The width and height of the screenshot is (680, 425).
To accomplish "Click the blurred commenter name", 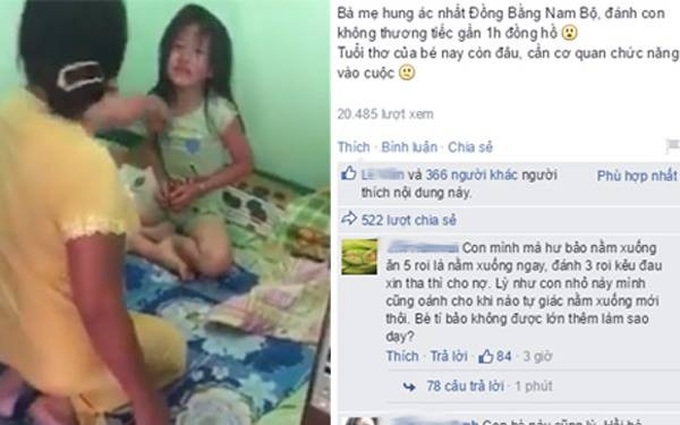I will [422, 248].
